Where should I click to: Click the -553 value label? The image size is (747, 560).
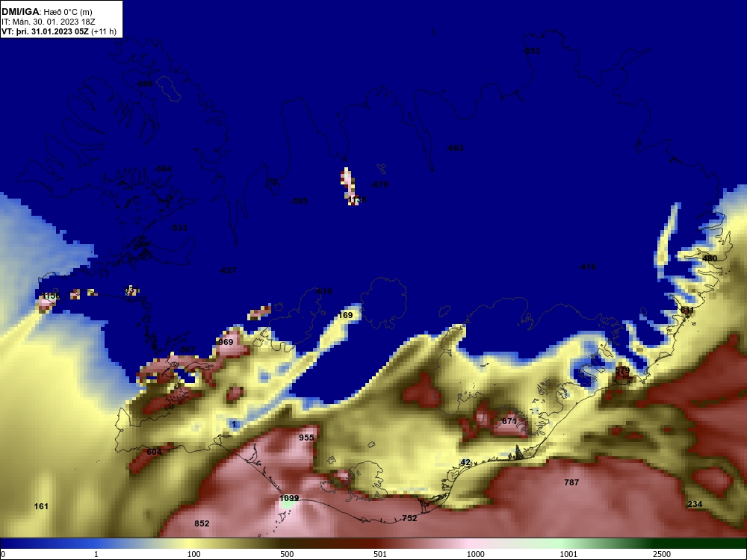click(532, 51)
